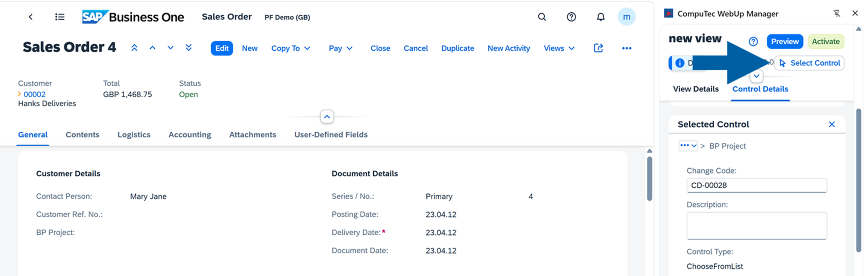Click the user avatar 'm'
The image size is (868, 276).
tap(626, 17)
